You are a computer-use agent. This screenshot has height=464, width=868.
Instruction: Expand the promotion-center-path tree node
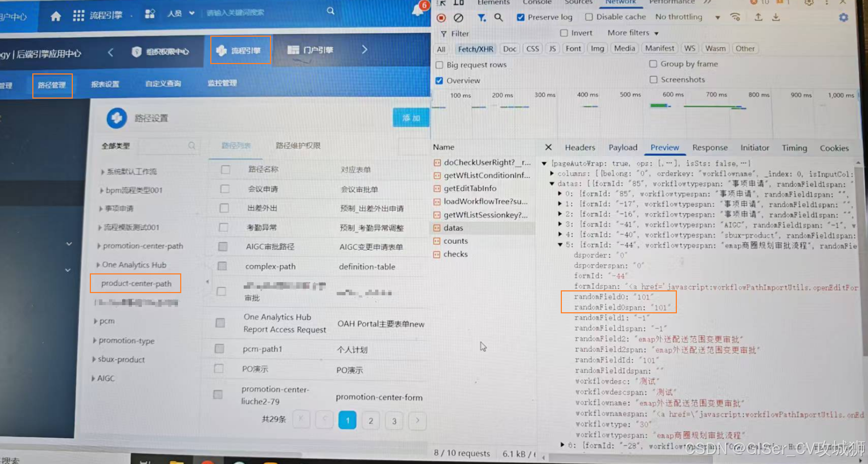click(x=99, y=246)
